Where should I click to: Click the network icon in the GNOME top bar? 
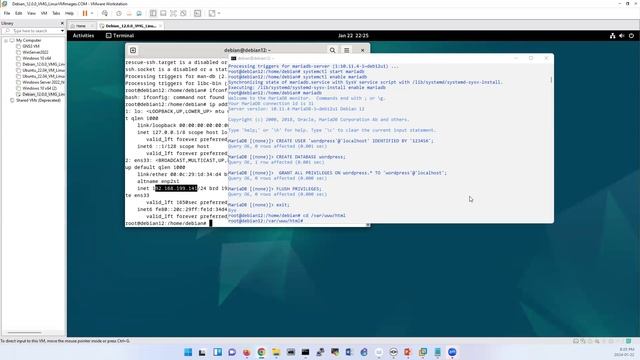(x=612, y=36)
